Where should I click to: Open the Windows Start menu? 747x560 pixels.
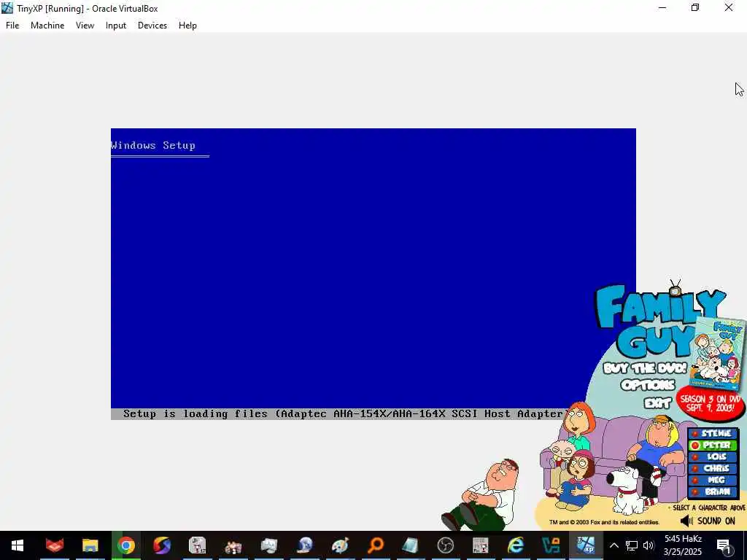(x=18, y=545)
